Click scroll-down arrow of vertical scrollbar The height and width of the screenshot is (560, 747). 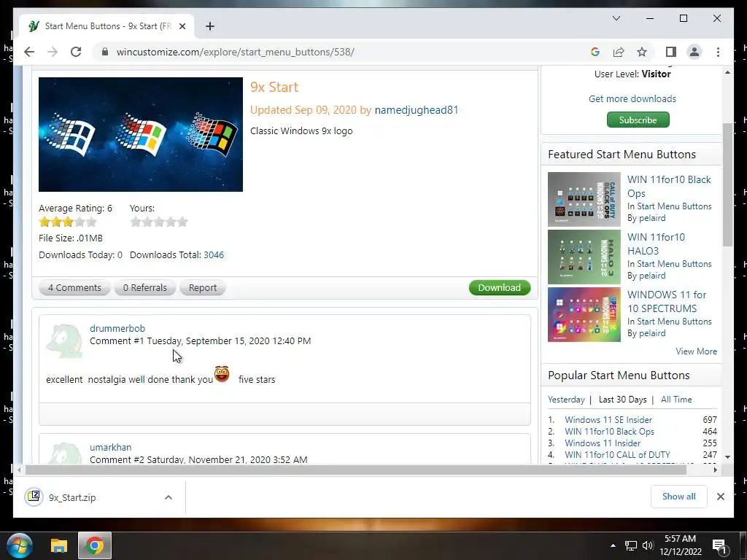coord(727,456)
